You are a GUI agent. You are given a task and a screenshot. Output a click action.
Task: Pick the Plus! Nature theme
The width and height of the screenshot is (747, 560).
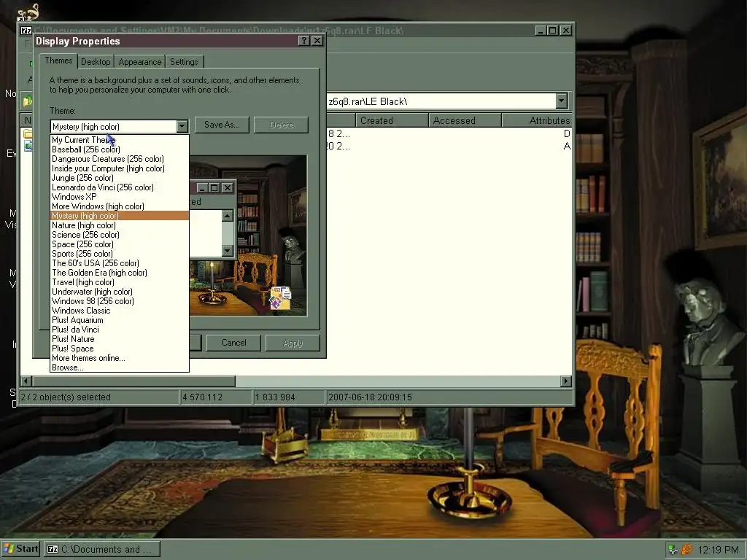click(120, 339)
